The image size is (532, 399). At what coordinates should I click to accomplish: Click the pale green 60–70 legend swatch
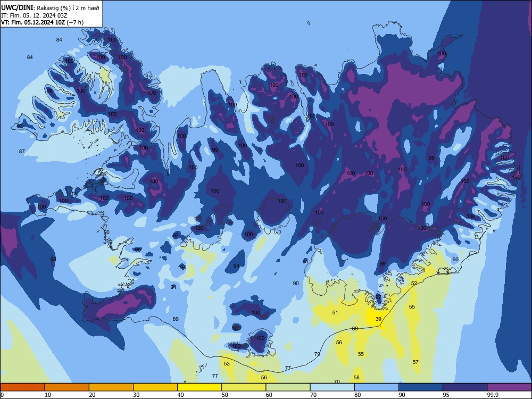288,387
